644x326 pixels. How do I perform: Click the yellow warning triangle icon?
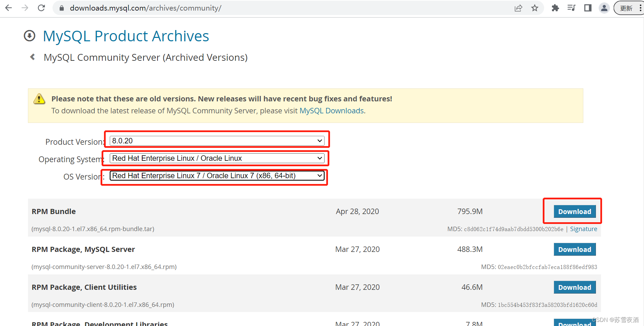click(x=39, y=99)
